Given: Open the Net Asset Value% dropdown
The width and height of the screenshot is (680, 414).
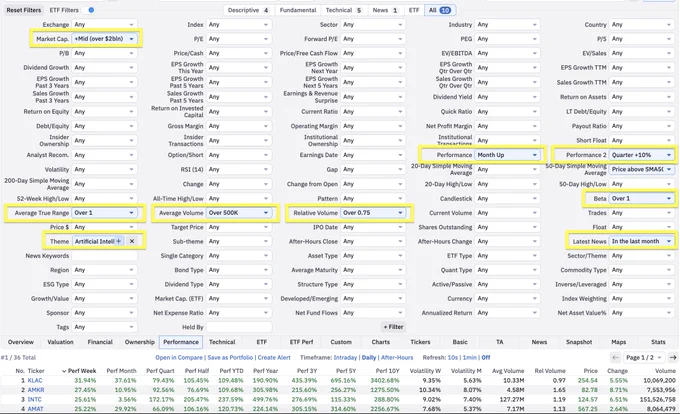Looking at the screenshot, I should 642,313.
